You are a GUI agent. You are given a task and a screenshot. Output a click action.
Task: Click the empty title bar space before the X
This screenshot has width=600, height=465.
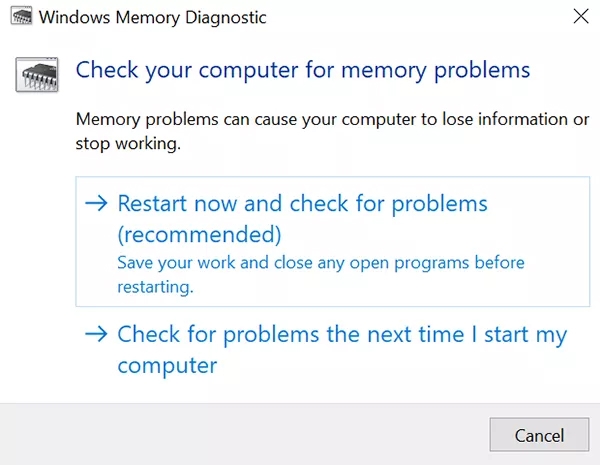point(420,17)
